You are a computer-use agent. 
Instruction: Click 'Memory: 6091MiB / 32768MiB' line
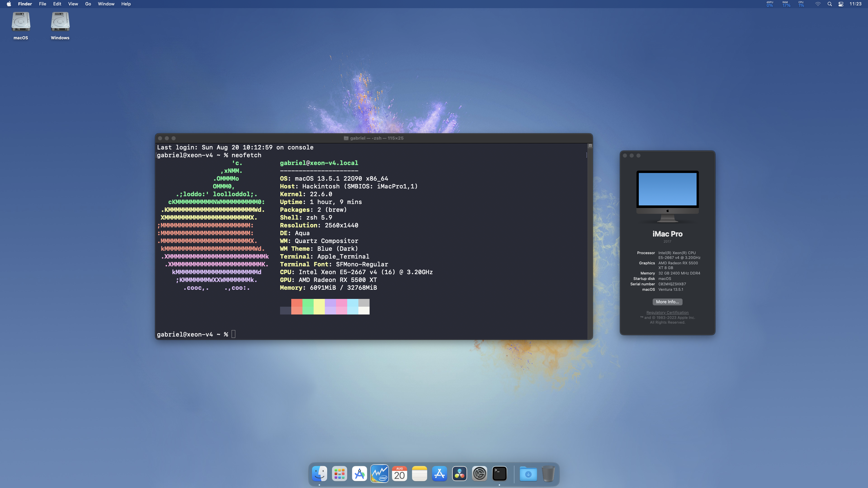tap(328, 288)
